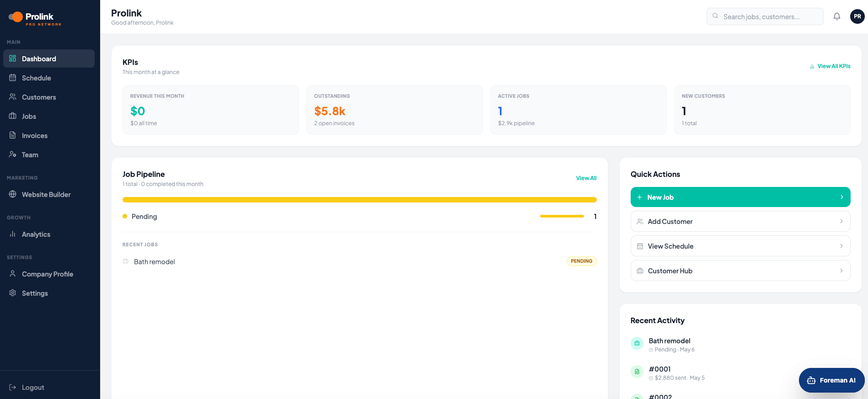Click the yellow Pending status dot

pyautogui.click(x=125, y=216)
